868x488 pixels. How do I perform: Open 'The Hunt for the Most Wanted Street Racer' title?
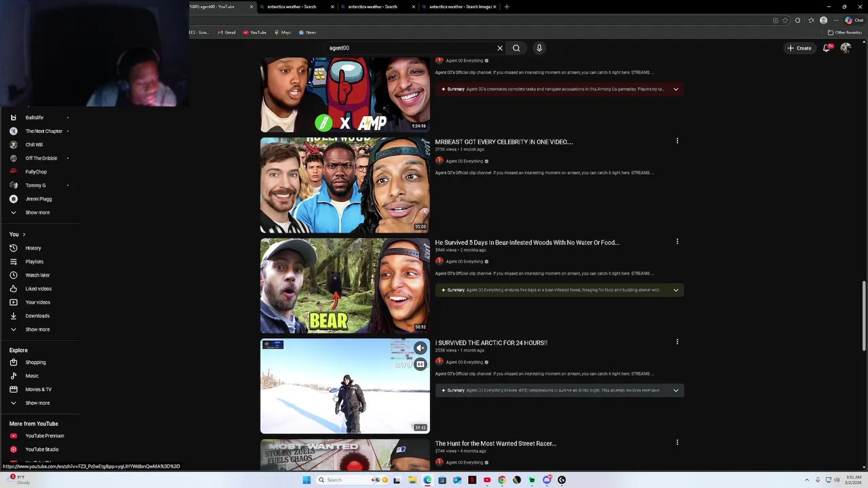pos(496,443)
